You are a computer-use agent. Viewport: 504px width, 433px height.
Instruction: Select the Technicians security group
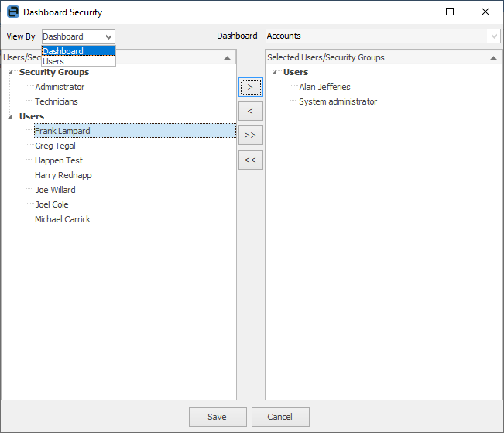57,101
